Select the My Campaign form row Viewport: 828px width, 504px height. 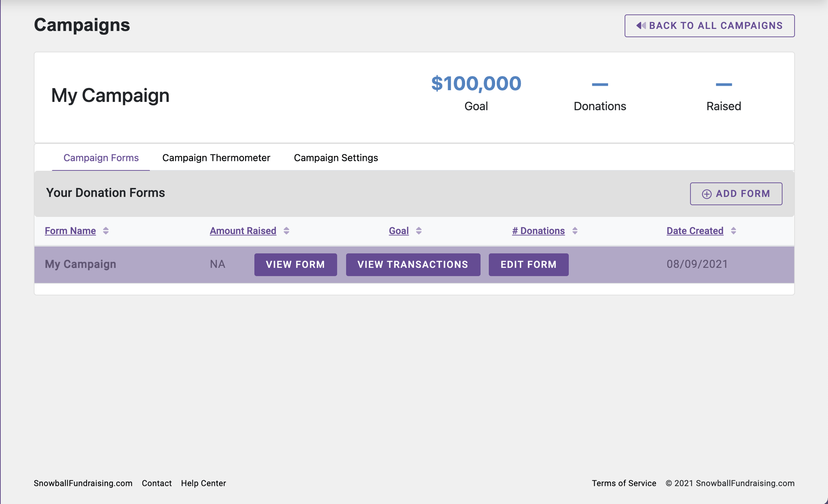(80, 264)
